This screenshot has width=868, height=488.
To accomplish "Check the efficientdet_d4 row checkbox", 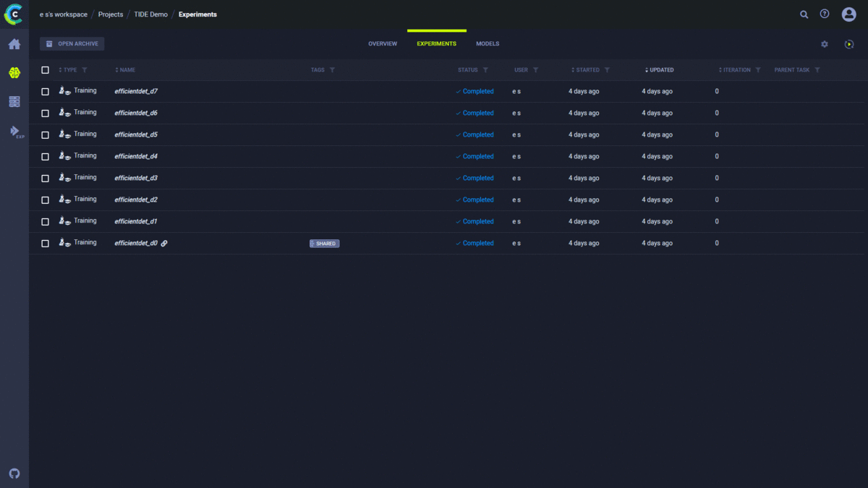I will point(45,157).
